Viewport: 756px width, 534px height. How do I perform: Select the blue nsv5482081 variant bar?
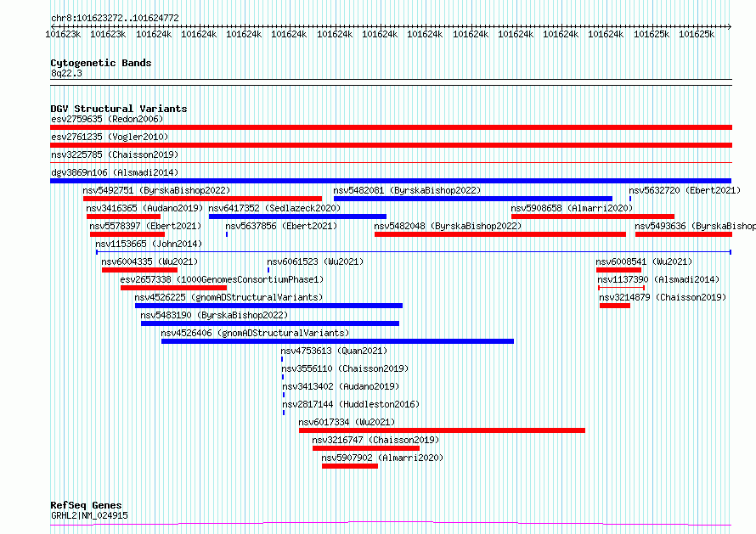tap(473, 199)
